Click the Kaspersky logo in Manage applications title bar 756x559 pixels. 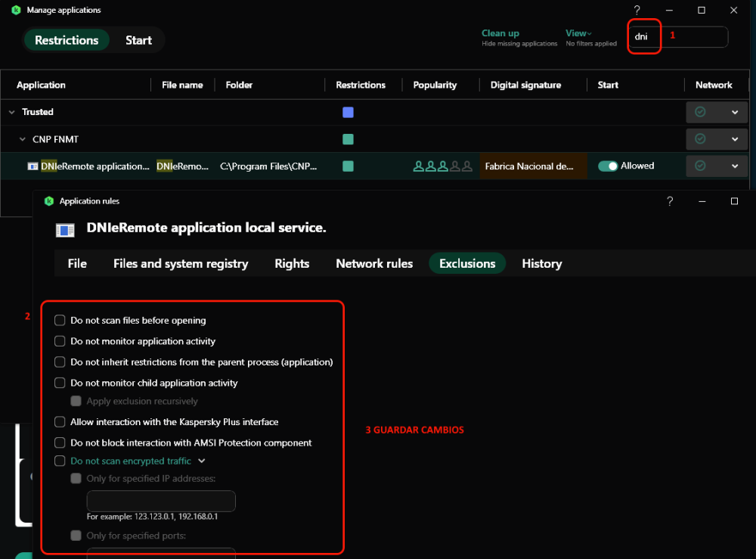tap(16, 10)
